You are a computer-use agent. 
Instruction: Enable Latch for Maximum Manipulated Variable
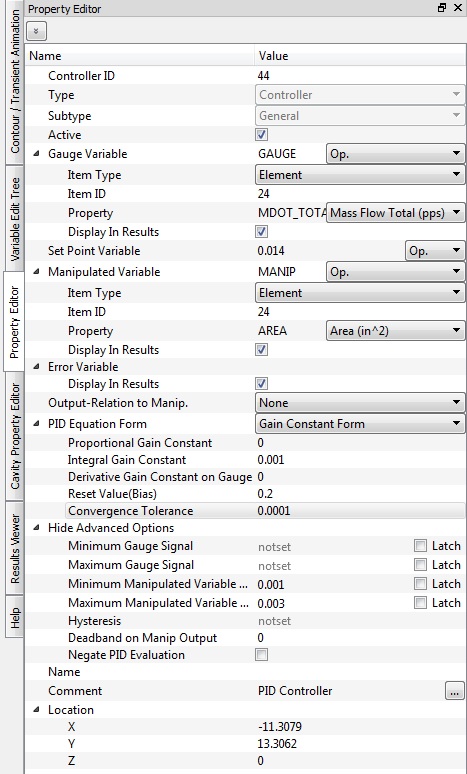coord(420,602)
